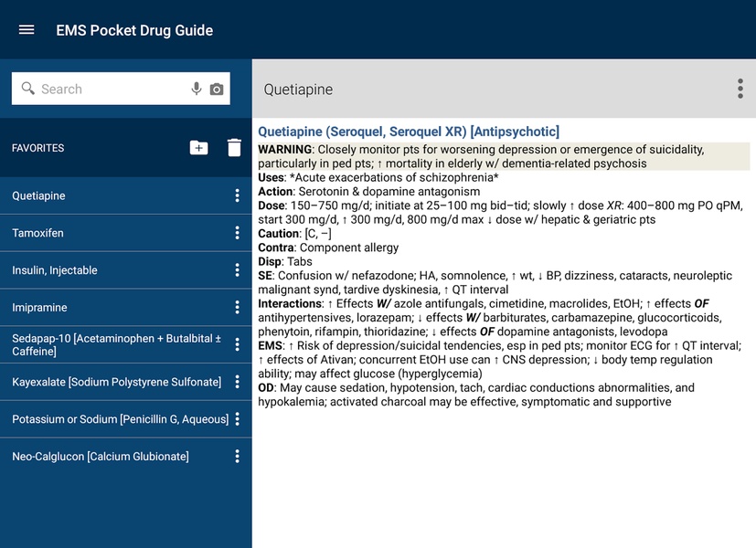The width and height of the screenshot is (756, 548).
Task: Open Imipramine from favorites
Action: tap(126, 307)
